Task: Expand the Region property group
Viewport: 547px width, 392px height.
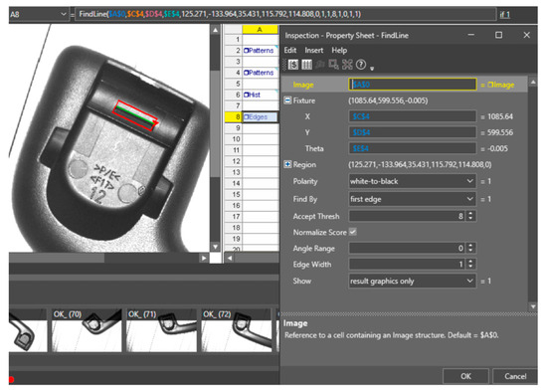Action: (x=287, y=164)
